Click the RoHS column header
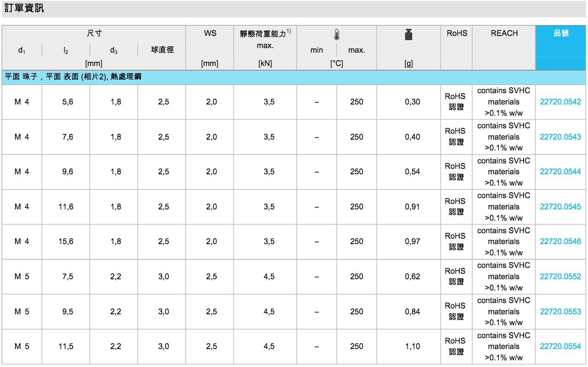This screenshot has width=588, height=367. [457, 33]
